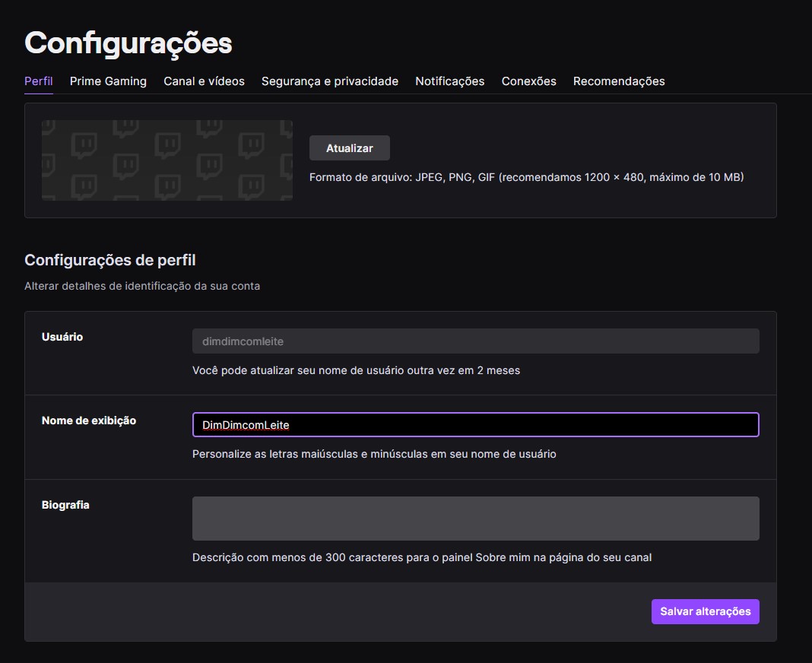Click inside the Biografia text area
This screenshot has width=812, height=663.
[x=475, y=519]
